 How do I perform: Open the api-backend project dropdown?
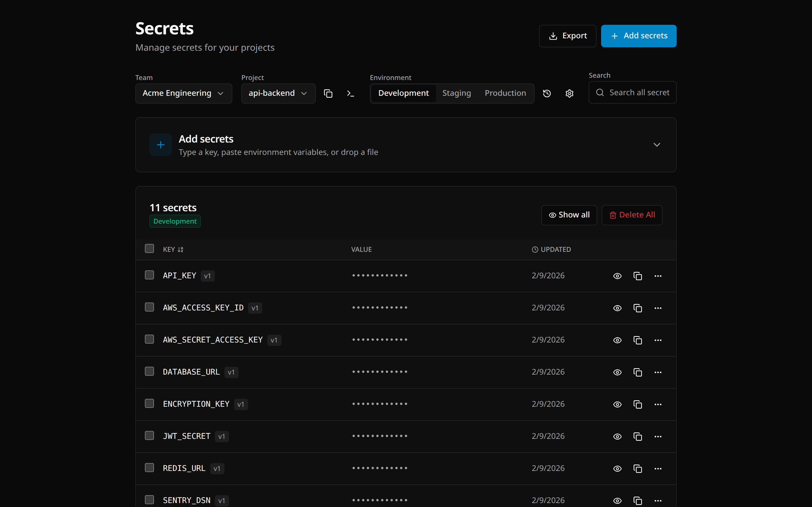pos(278,94)
